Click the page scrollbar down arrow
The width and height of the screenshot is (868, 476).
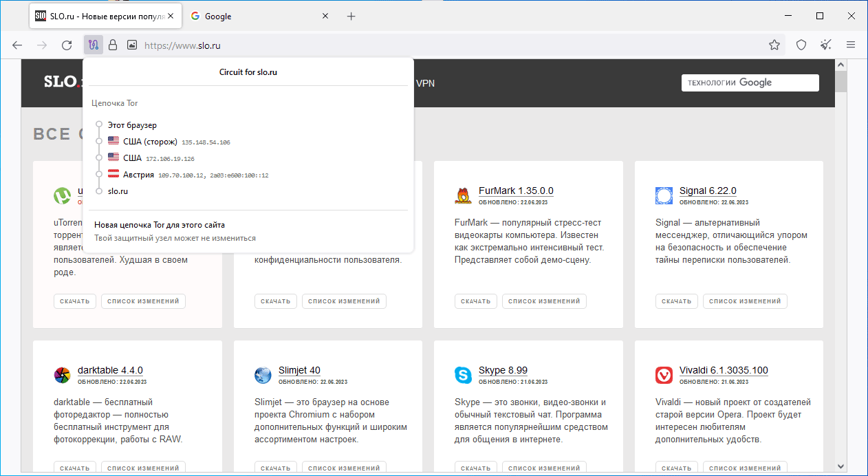point(840,466)
